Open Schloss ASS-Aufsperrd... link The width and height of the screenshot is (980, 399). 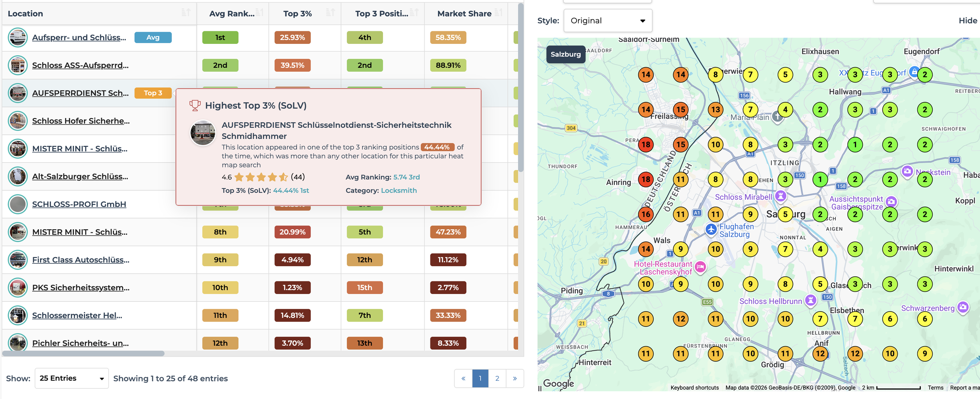[x=80, y=65]
